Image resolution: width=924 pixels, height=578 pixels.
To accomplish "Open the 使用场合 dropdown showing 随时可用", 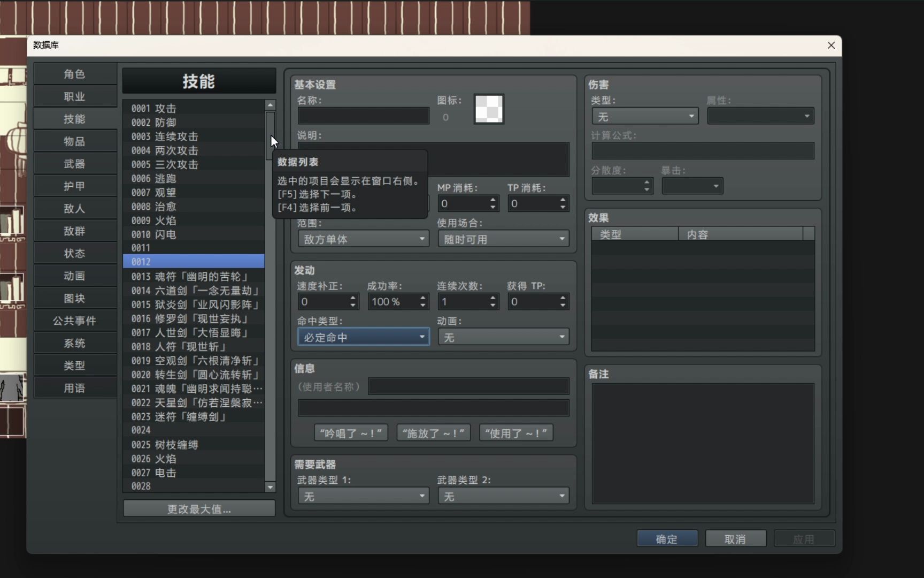I will coord(502,239).
